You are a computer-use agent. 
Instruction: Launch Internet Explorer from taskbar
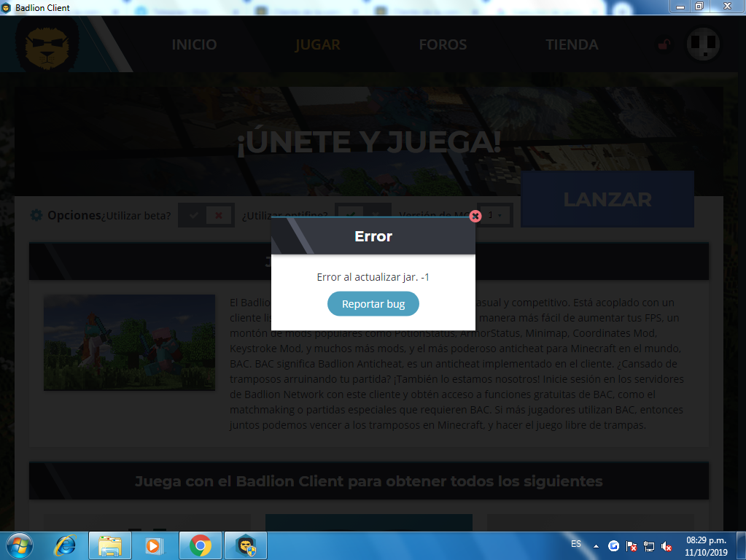65,545
